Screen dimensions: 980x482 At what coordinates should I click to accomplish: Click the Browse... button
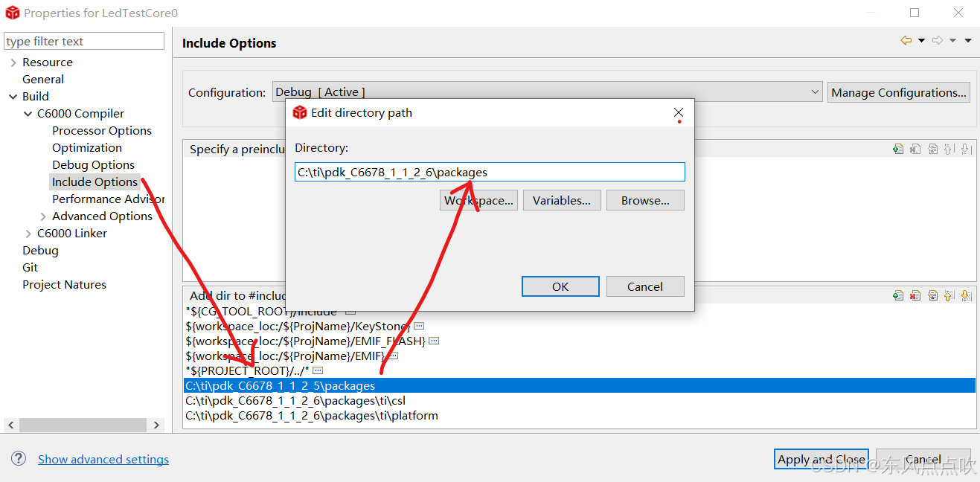pos(645,200)
